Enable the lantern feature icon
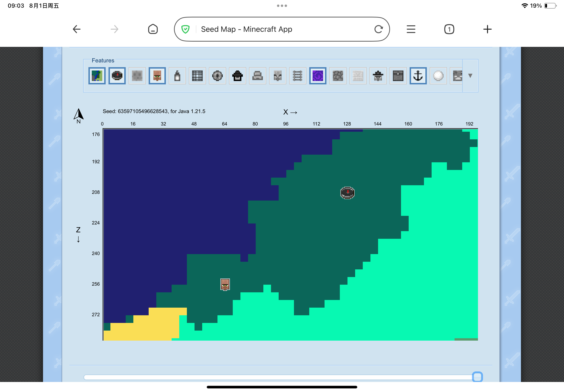This screenshot has width=564, height=392. (177, 76)
